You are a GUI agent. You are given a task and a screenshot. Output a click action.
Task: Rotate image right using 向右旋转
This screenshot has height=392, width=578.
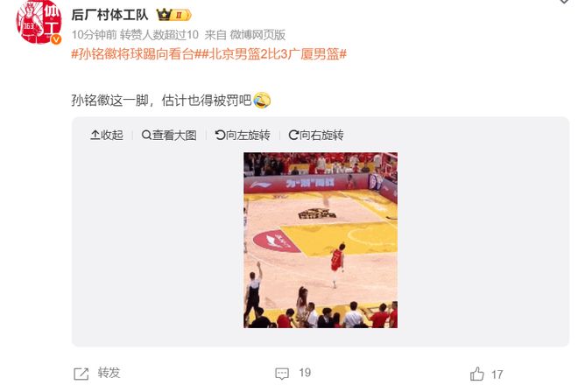316,136
